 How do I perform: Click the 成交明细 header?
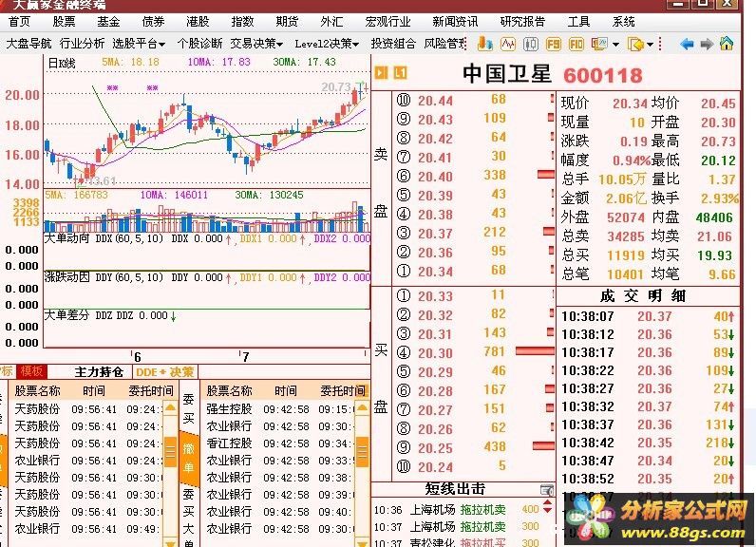pyautogui.click(x=643, y=295)
